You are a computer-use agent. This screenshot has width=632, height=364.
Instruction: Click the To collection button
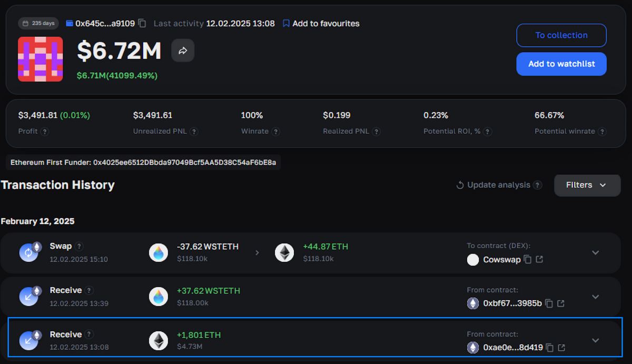[x=561, y=35]
